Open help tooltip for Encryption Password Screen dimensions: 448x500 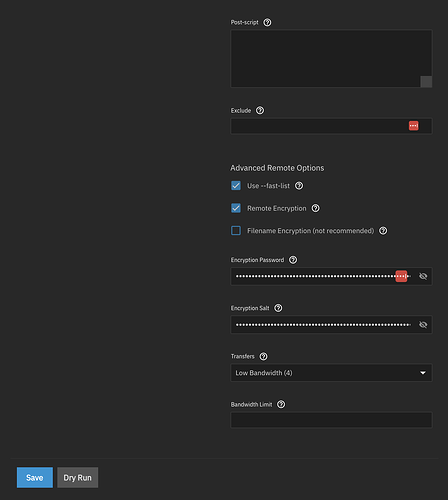coord(293,260)
